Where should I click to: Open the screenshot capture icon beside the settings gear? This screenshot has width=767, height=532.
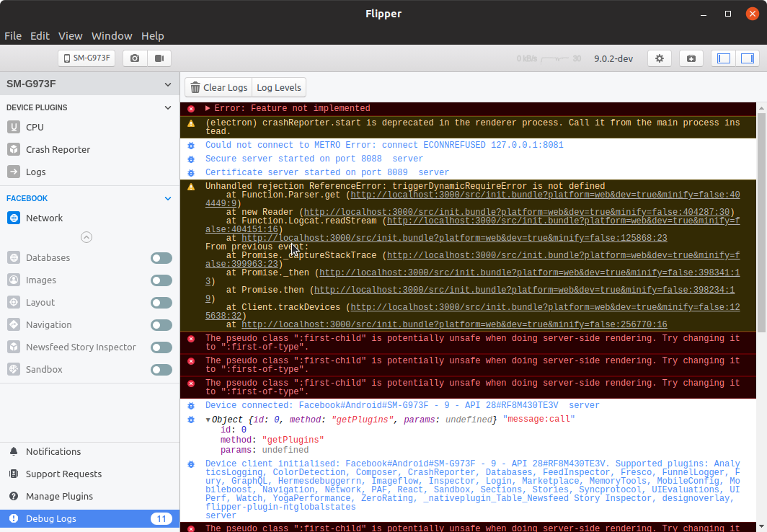691,58
